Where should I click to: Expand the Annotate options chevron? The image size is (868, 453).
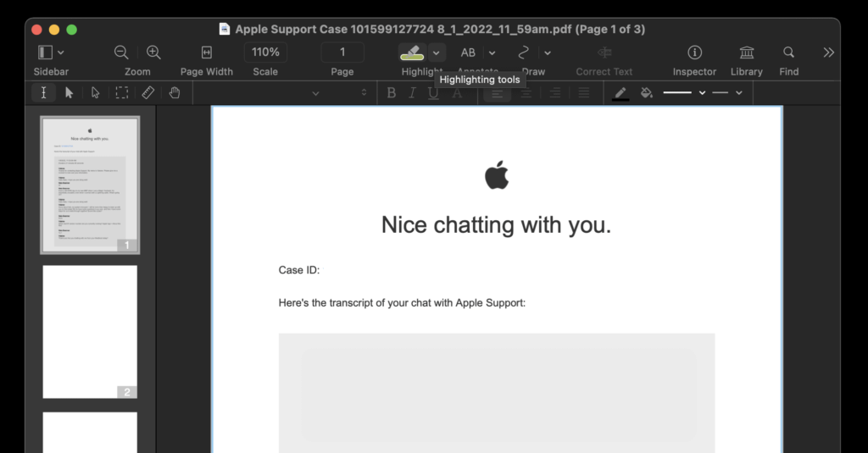pos(492,53)
